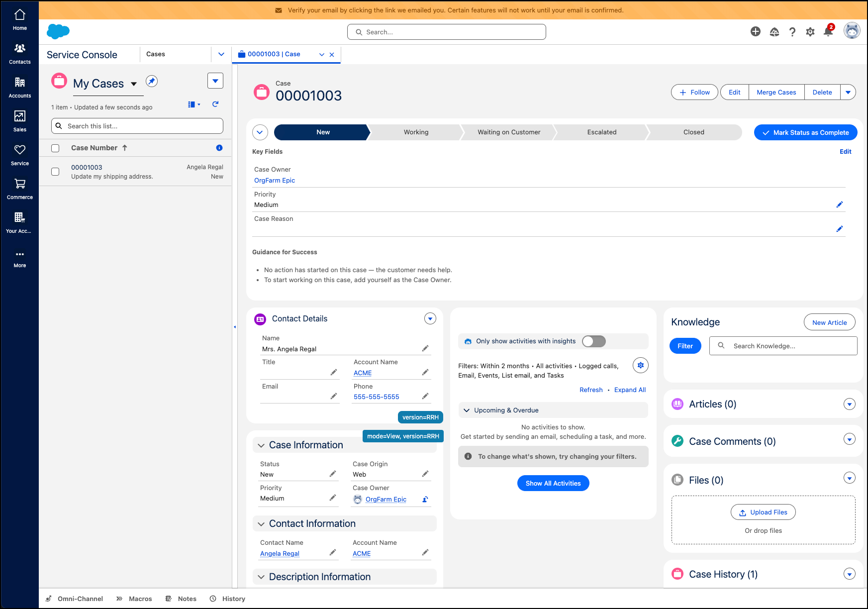868x609 pixels.
Task: Open Your Account sidebar icon
Action: [x=20, y=223]
